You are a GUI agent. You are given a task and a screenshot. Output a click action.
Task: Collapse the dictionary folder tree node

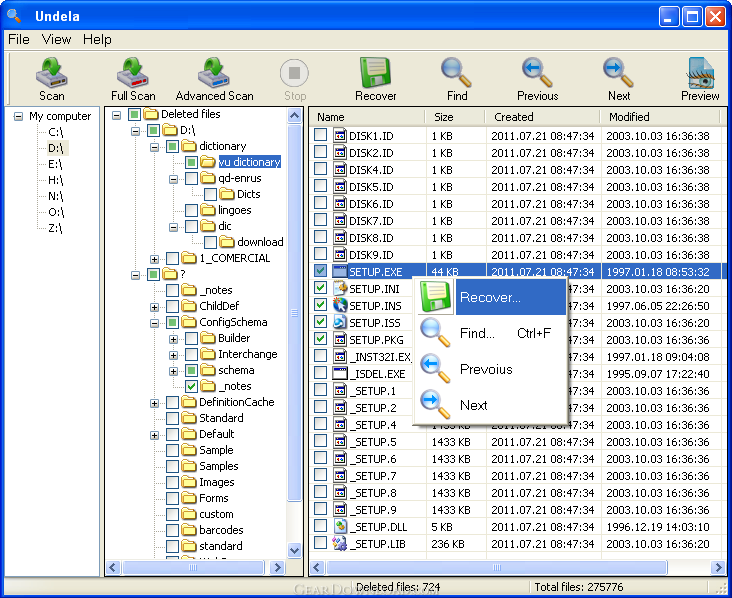(x=155, y=146)
